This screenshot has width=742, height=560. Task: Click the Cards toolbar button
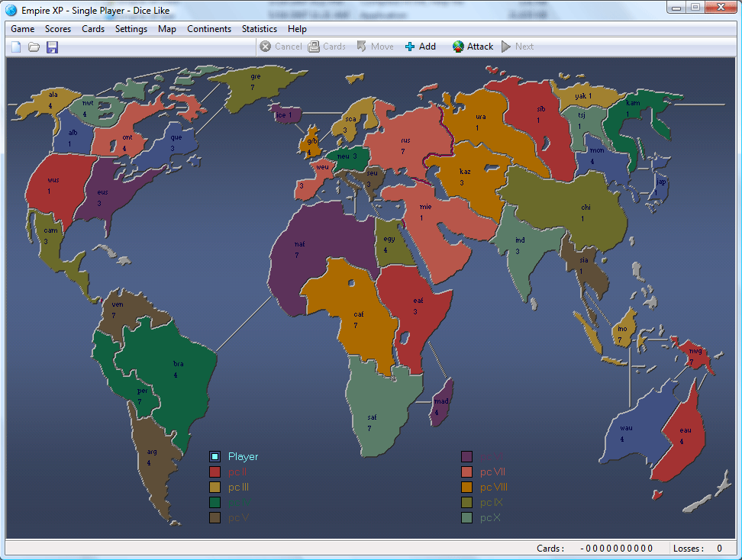327,47
